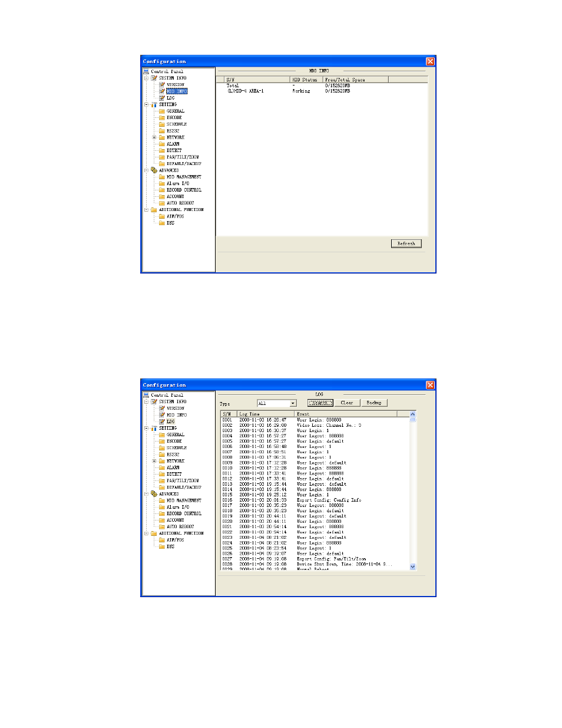This screenshot has width=562, height=728.
Task: Click ALARM folder icon in the LOG window
Action: coord(162,467)
